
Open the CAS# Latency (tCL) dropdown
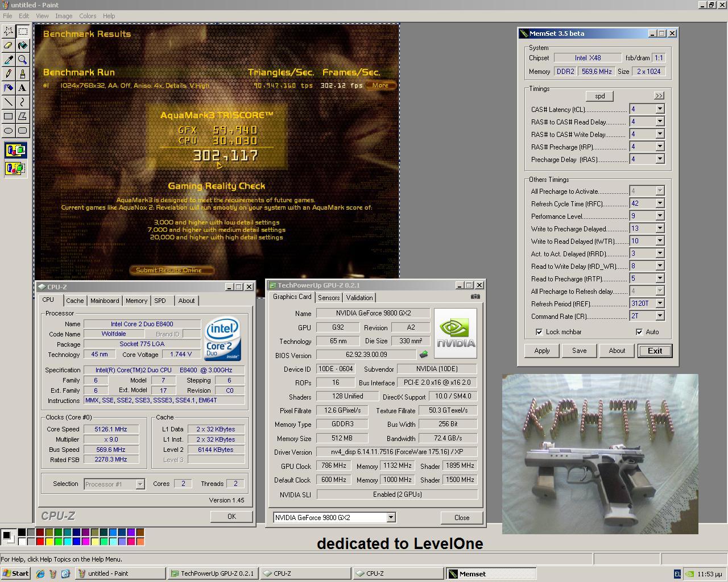pos(660,109)
